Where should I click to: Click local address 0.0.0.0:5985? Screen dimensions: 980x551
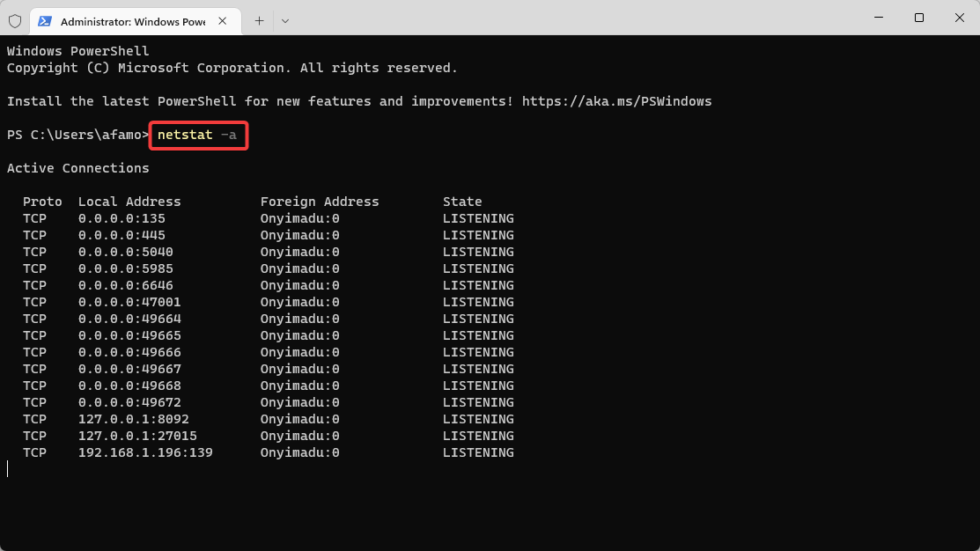click(x=126, y=268)
